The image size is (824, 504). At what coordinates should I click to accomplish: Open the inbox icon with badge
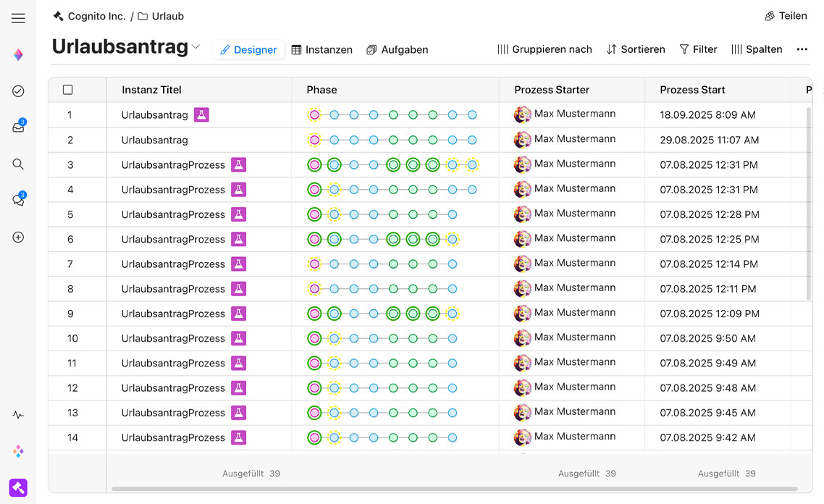click(x=18, y=127)
